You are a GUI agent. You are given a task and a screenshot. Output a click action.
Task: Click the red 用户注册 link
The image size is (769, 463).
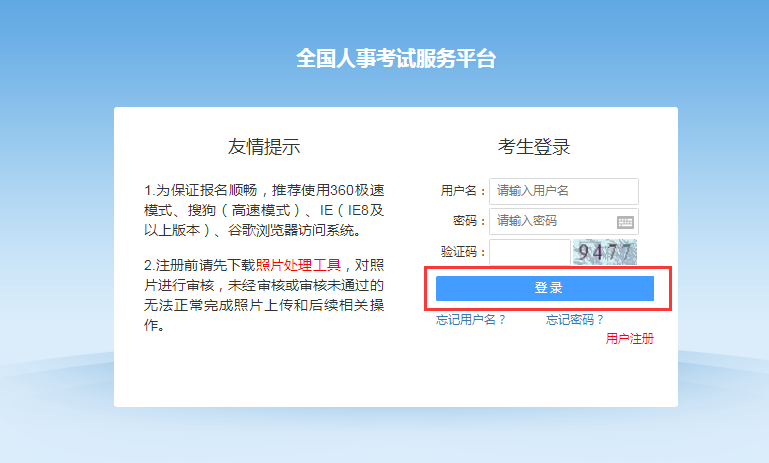point(629,338)
